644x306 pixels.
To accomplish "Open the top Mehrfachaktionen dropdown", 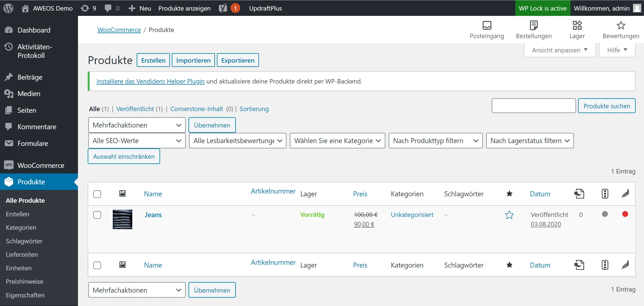I will pos(137,125).
